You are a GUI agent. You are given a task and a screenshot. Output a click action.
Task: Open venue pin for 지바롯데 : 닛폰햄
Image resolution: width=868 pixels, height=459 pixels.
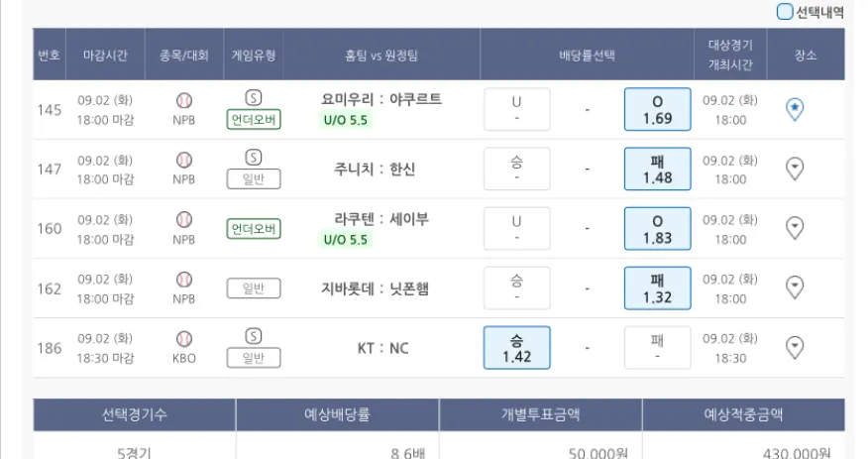(x=794, y=287)
